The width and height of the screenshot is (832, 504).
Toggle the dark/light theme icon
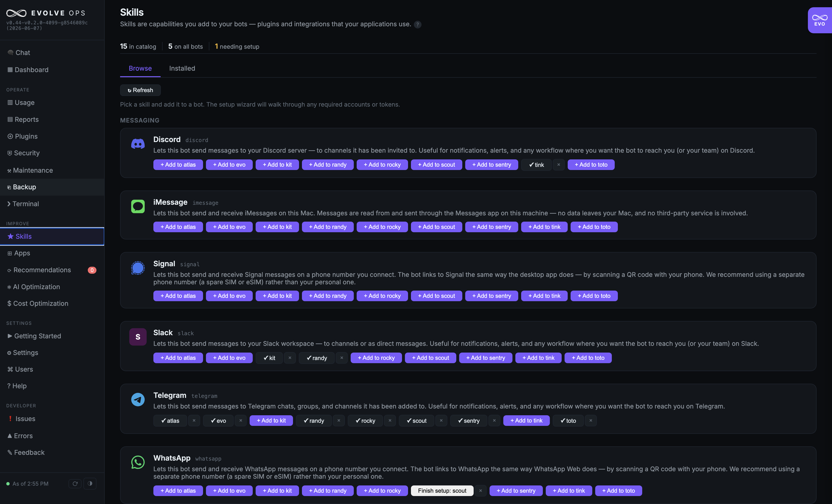click(x=90, y=484)
